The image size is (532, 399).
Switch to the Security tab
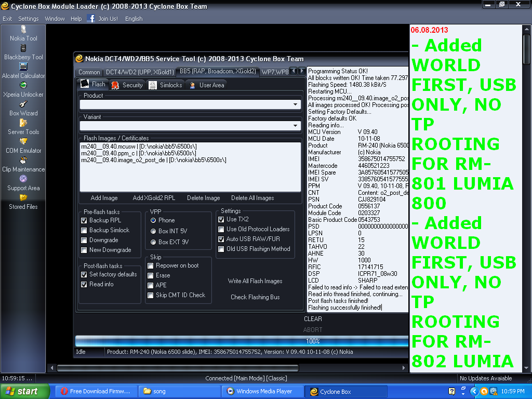[127, 85]
